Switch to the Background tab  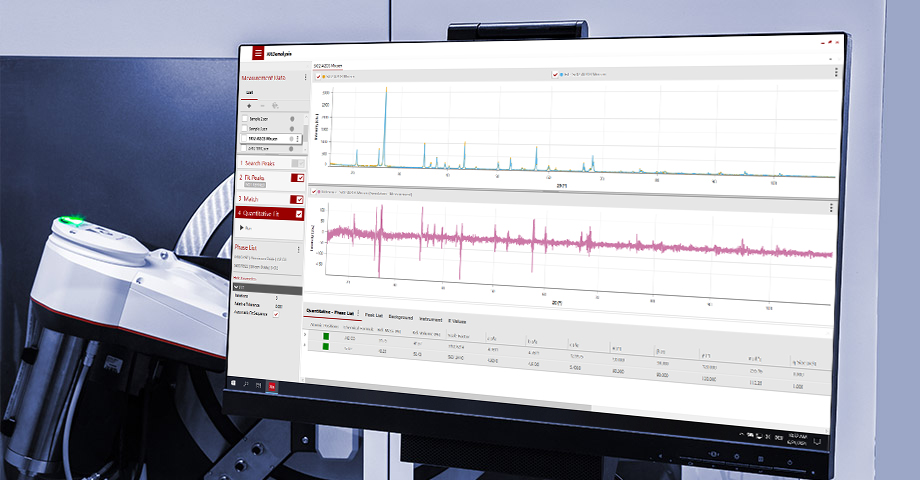(399, 316)
